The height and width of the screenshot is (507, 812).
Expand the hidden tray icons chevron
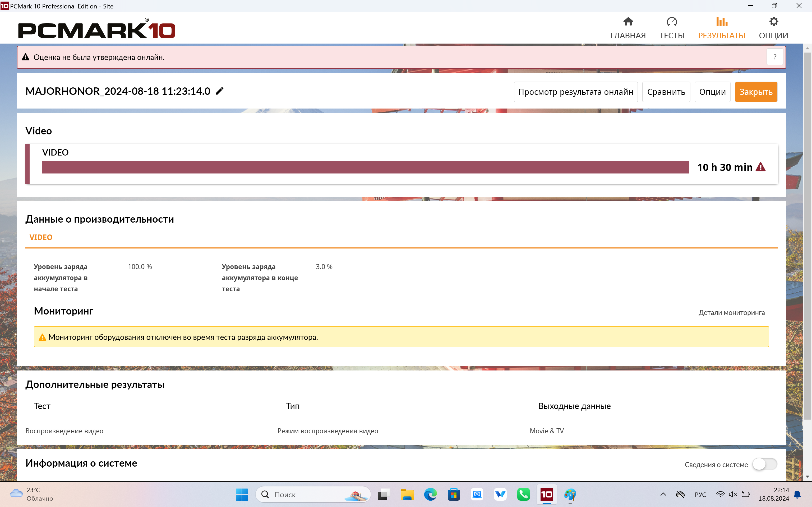pyautogui.click(x=663, y=494)
